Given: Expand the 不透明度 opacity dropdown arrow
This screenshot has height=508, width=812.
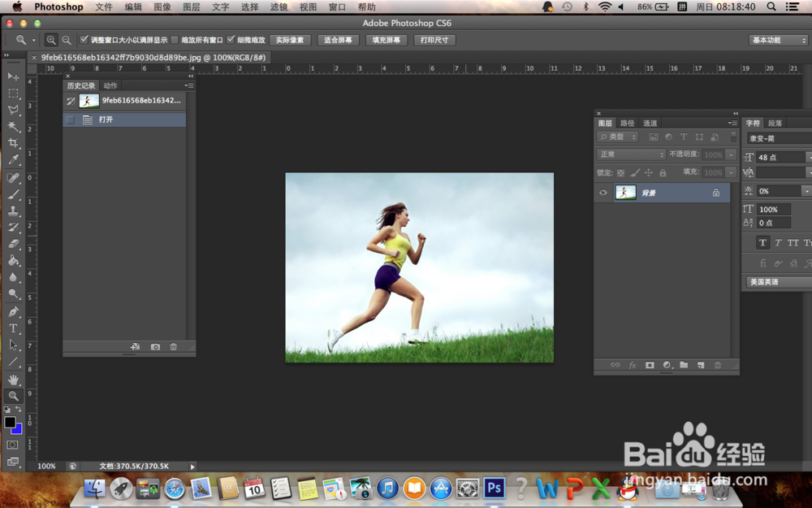Looking at the screenshot, I should pos(732,154).
